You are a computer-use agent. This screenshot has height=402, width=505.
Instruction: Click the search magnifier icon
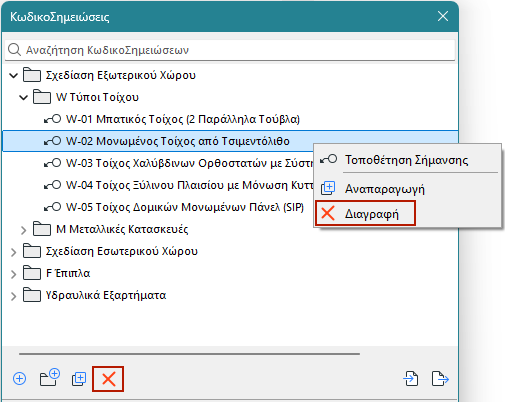15,50
